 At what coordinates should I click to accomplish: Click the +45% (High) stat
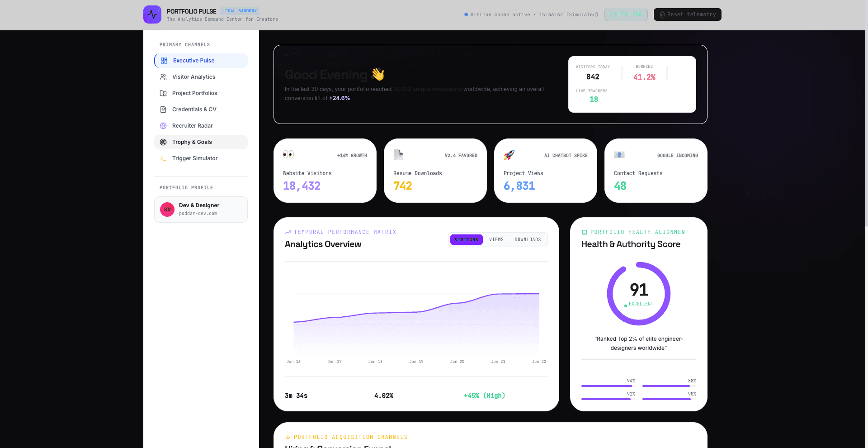click(x=484, y=396)
